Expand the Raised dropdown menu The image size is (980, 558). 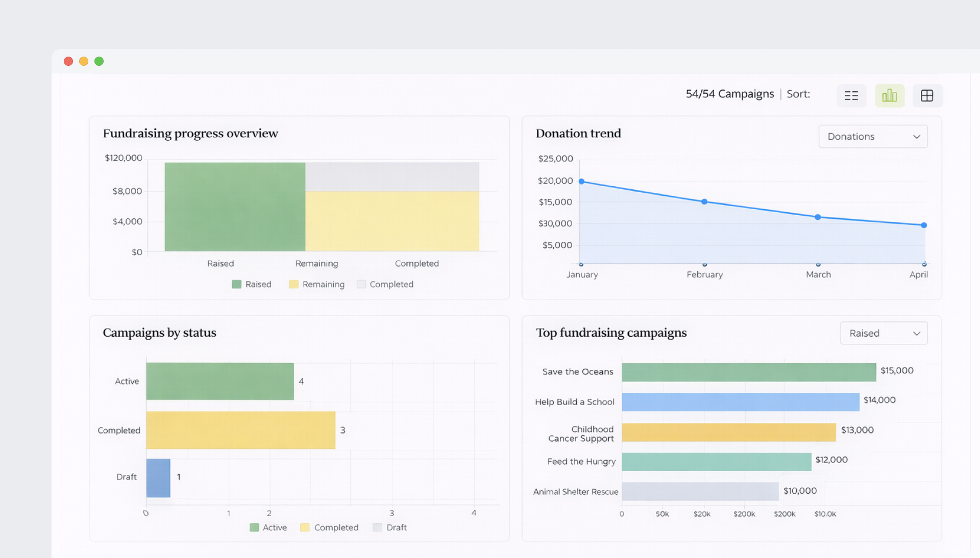point(884,333)
